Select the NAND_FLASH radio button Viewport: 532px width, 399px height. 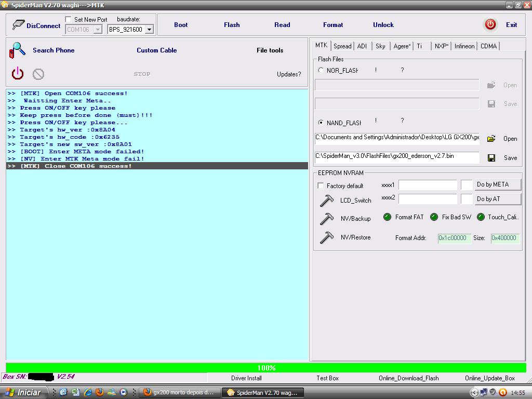coord(321,123)
